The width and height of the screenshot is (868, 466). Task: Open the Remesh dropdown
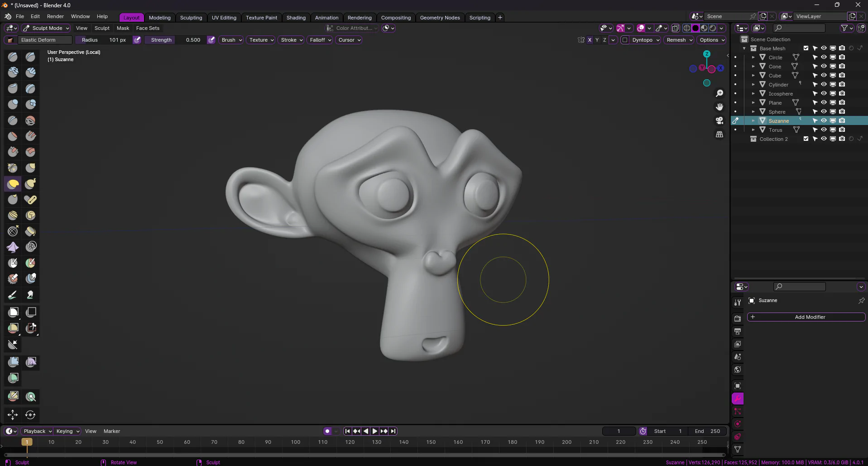[680, 40]
